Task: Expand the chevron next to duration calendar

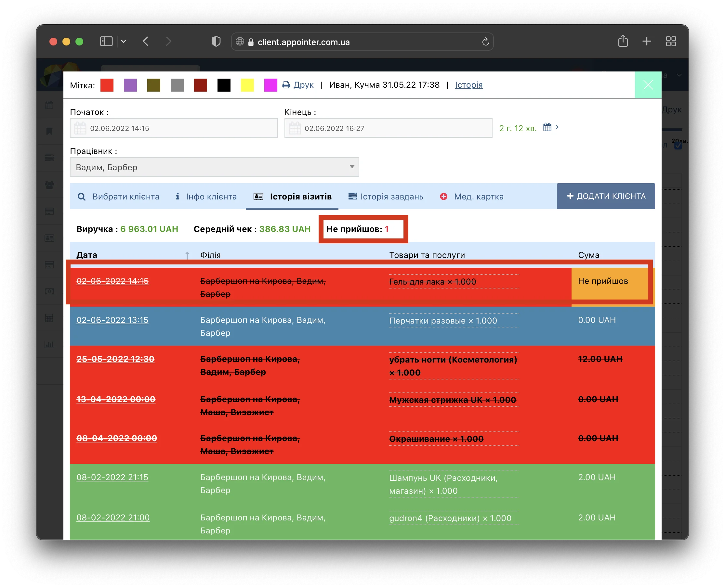Action: (557, 127)
